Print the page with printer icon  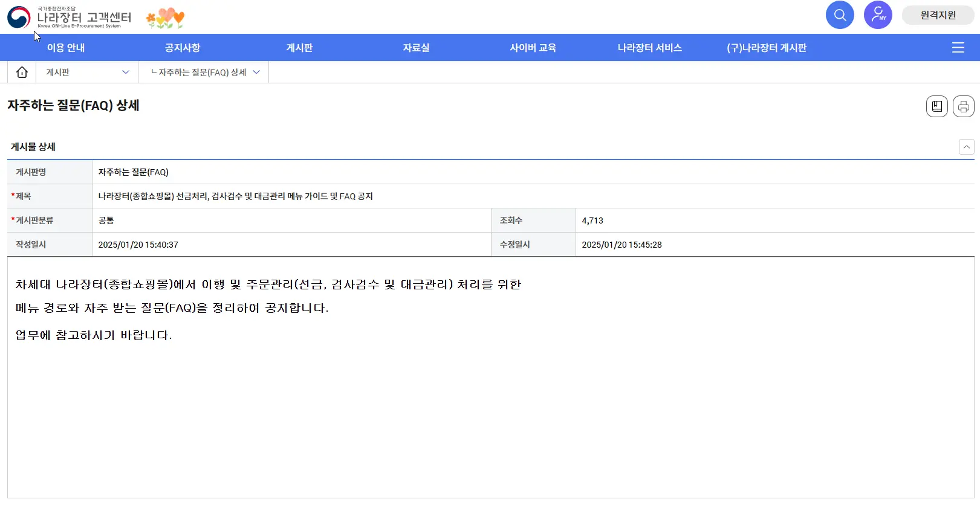click(x=964, y=106)
